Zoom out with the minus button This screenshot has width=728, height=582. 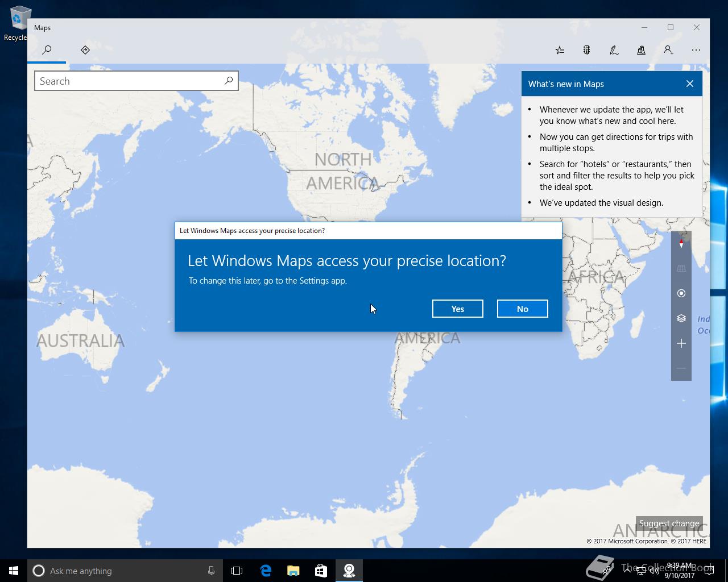click(681, 368)
